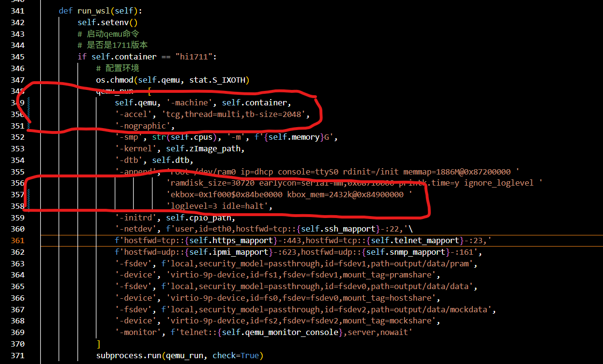Click self.telnet_mapport on line 361

tap(420, 241)
